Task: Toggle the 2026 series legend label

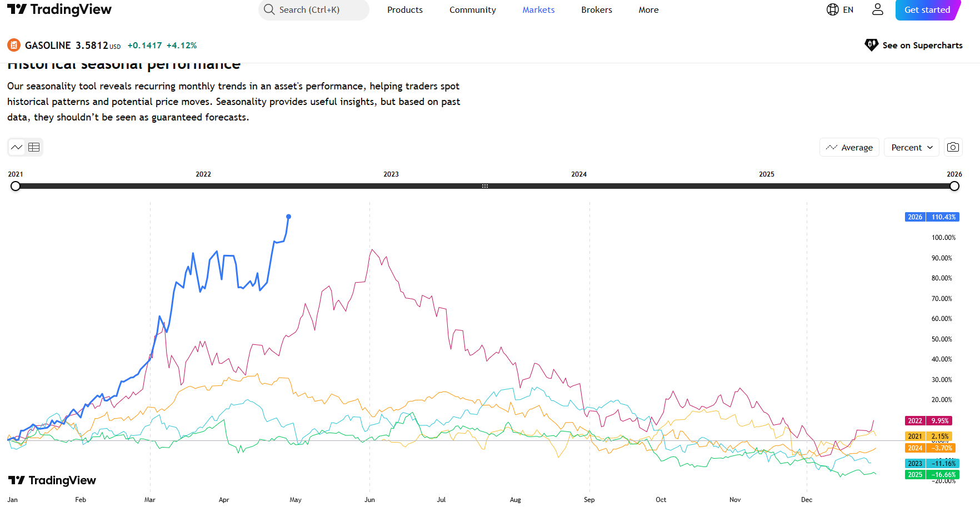Action: (x=932, y=217)
